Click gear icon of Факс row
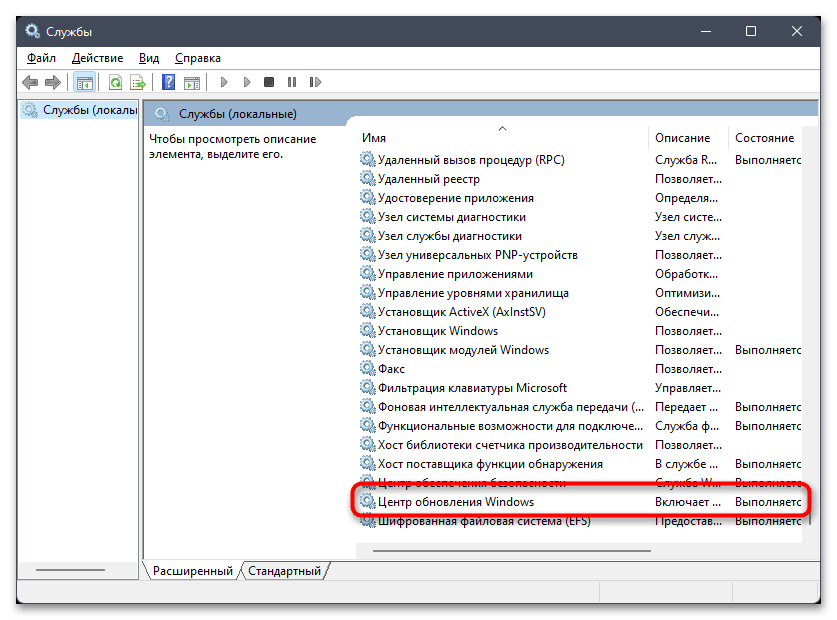Viewport: 837px width, 620px height. tap(367, 368)
